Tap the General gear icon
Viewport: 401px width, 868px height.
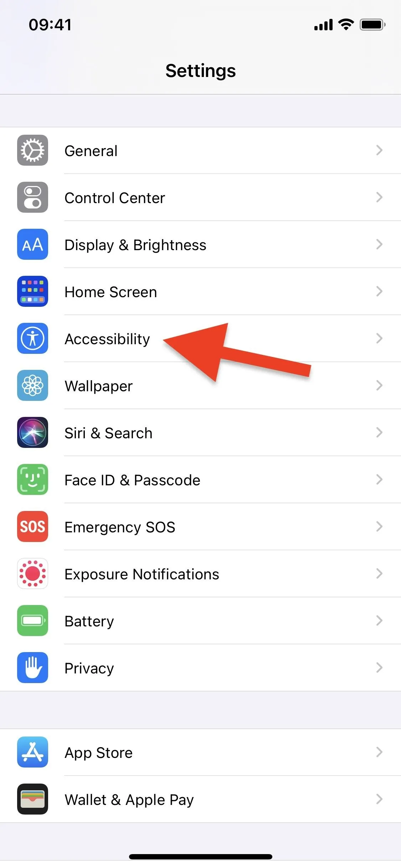click(x=32, y=150)
